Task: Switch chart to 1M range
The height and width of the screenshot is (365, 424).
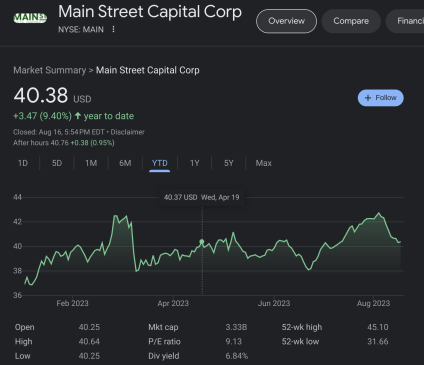Action: tap(91, 163)
